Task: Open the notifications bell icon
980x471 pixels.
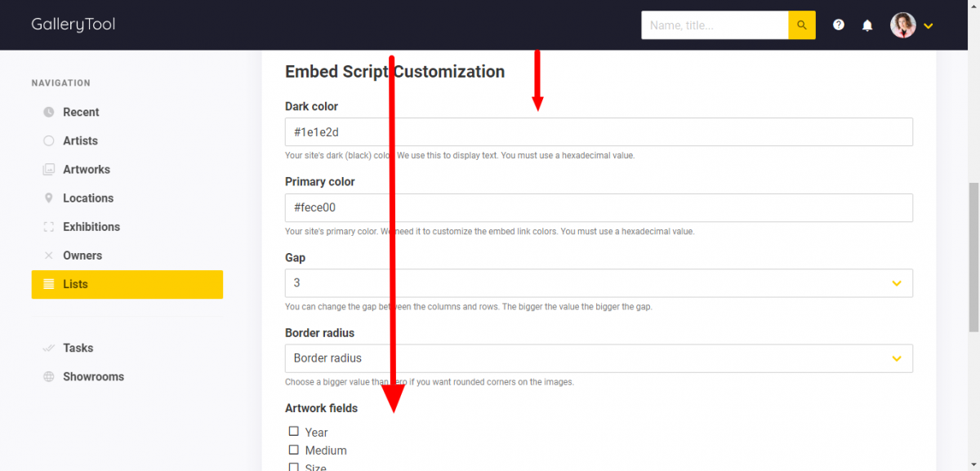Action: pos(867,25)
